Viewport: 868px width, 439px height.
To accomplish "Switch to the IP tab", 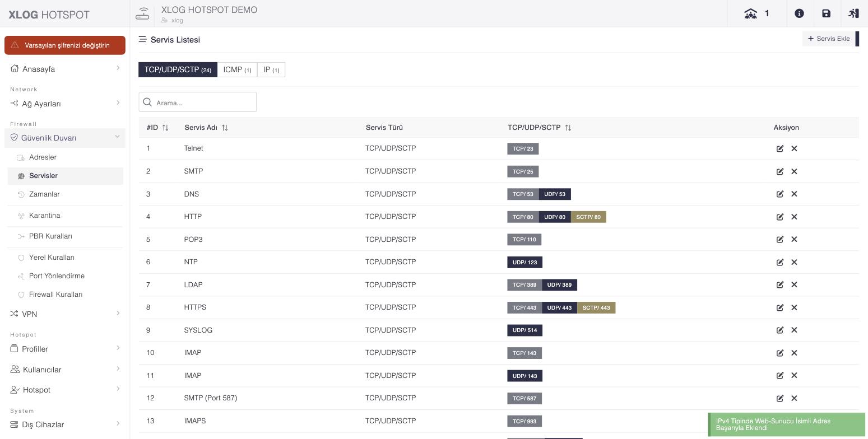I will click(271, 69).
